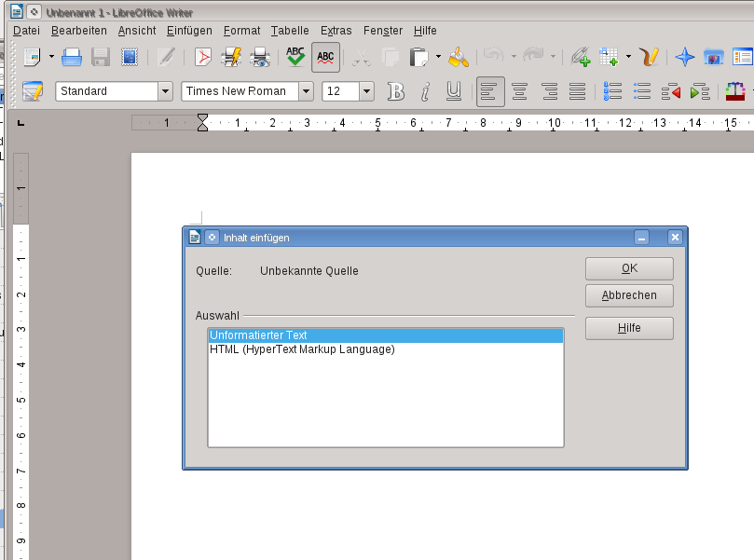754x560 pixels.
Task: Click the Format Paintbrush icon
Action: click(458, 58)
